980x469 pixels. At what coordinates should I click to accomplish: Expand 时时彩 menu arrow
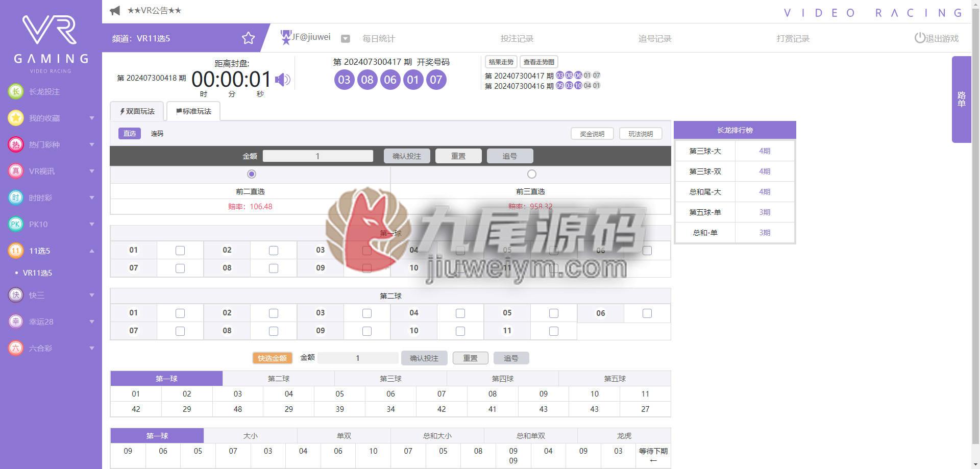tap(92, 198)
